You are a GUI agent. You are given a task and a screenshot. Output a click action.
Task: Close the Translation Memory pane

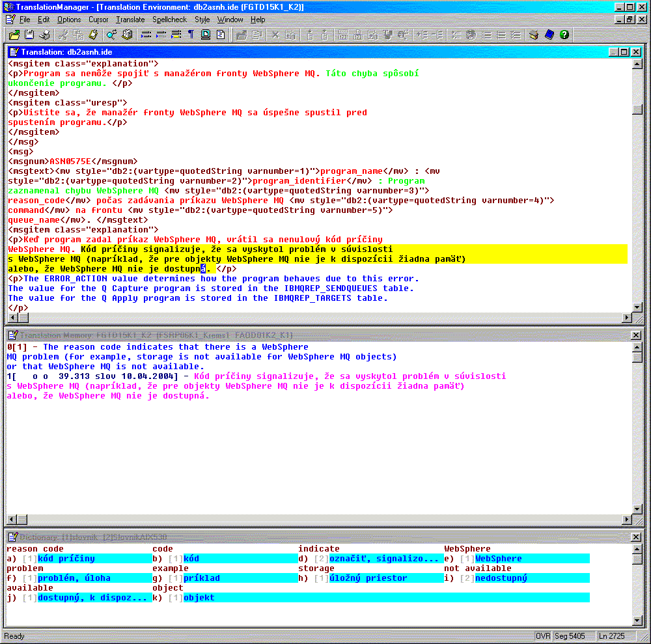pyautogui.click(x=636, y=335)
